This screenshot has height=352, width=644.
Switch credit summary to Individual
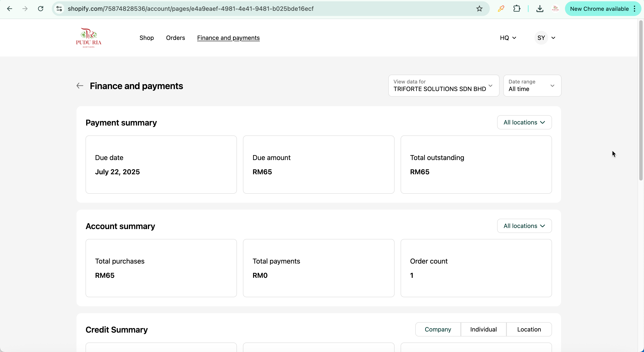tap(483, 329)
